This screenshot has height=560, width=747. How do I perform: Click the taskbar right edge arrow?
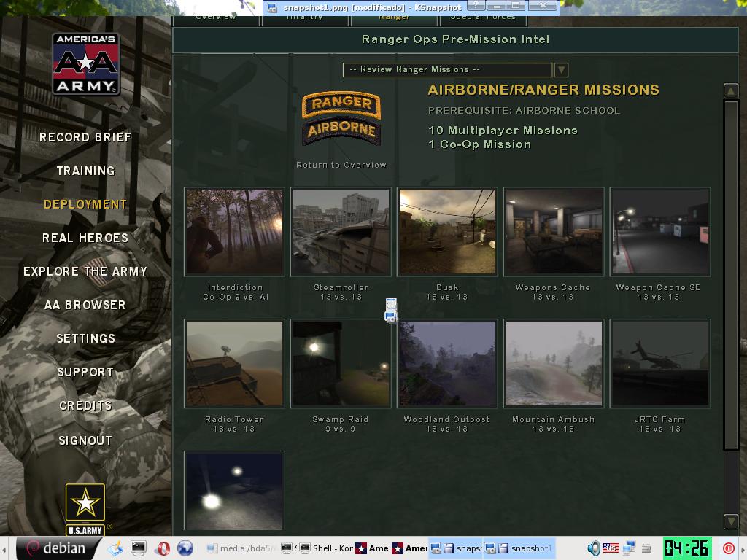pyautogui.click(x=743, y=548)
